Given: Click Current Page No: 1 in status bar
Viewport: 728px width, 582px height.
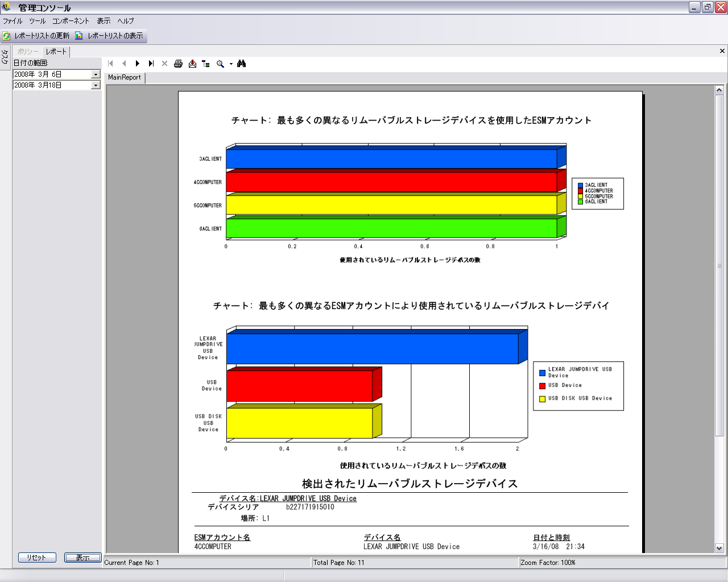Looking at the screenshot, I should pyautogui.click(x=131, y=563).
